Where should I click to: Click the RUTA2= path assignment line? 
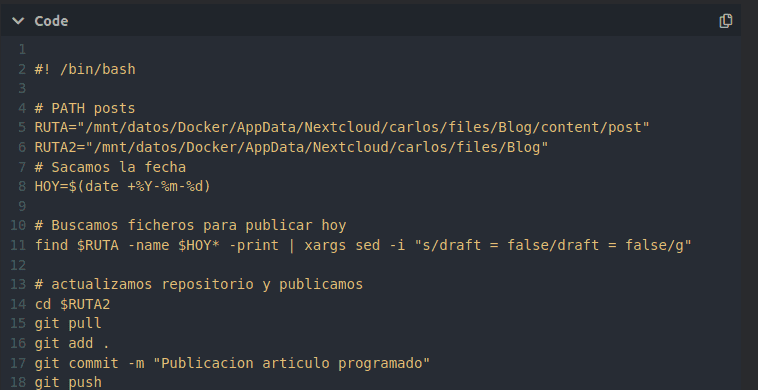pyautogui.click(x=292, y=147)
